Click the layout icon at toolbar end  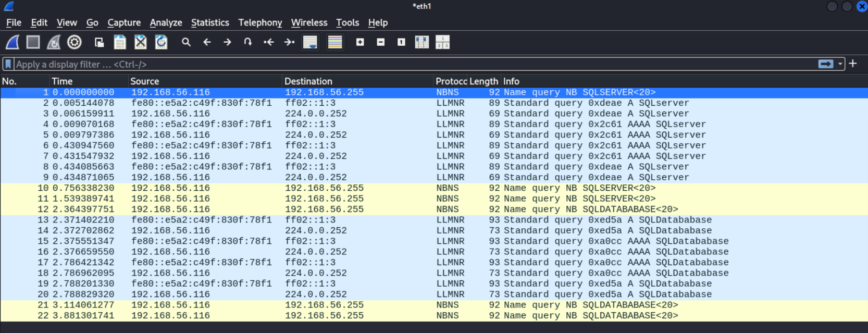pos(443,42)
